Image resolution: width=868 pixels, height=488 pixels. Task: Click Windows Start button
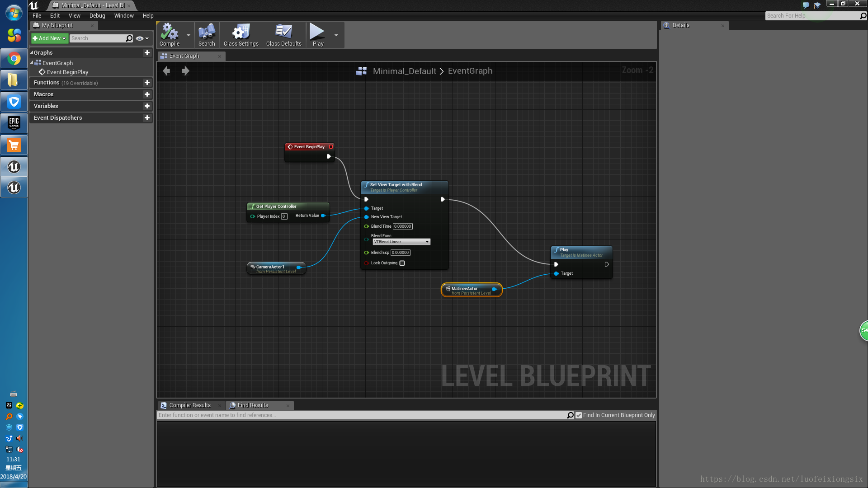tap(14, 13)
